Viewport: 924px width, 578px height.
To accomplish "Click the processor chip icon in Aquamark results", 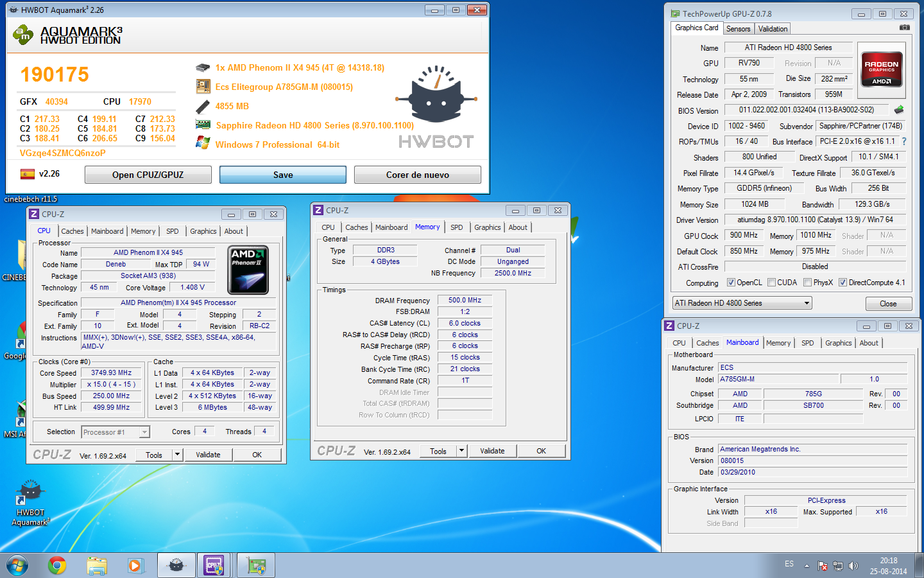I will click(203, 67).
